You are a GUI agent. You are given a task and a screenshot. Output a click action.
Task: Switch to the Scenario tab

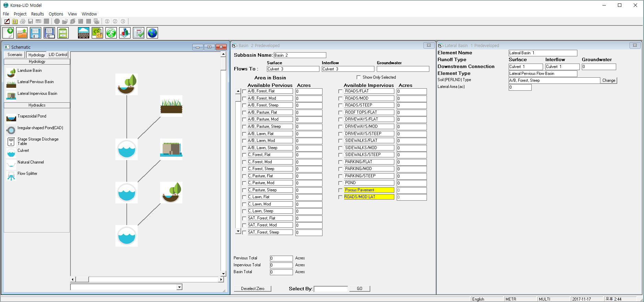15,55
